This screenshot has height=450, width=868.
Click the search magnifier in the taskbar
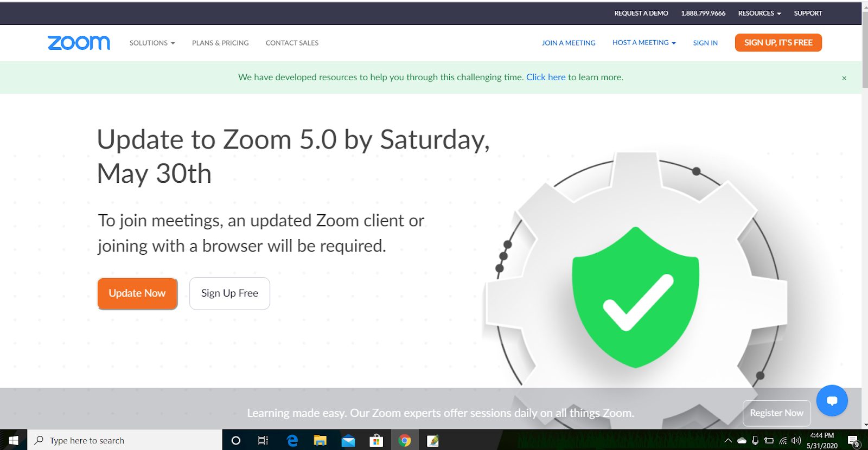[39, 440]
